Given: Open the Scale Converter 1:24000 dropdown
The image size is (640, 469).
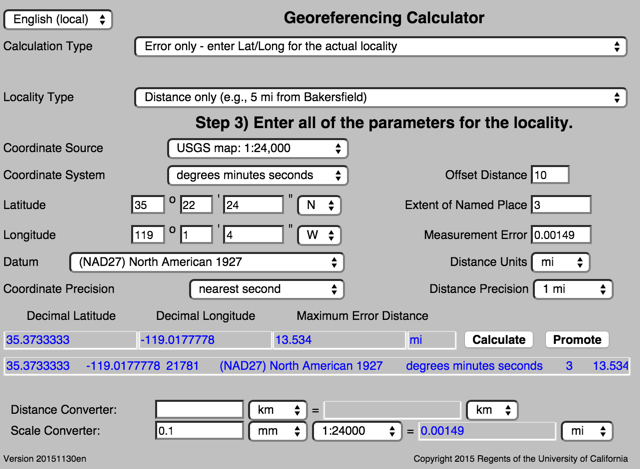Looking at the screenshot, I should (356, 431).
